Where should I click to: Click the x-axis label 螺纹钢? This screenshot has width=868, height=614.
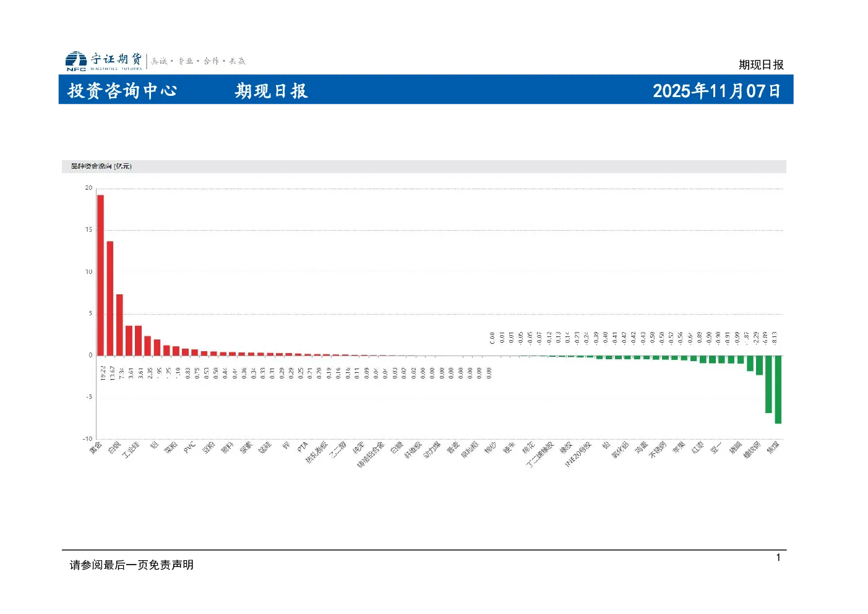pos(752,450)
